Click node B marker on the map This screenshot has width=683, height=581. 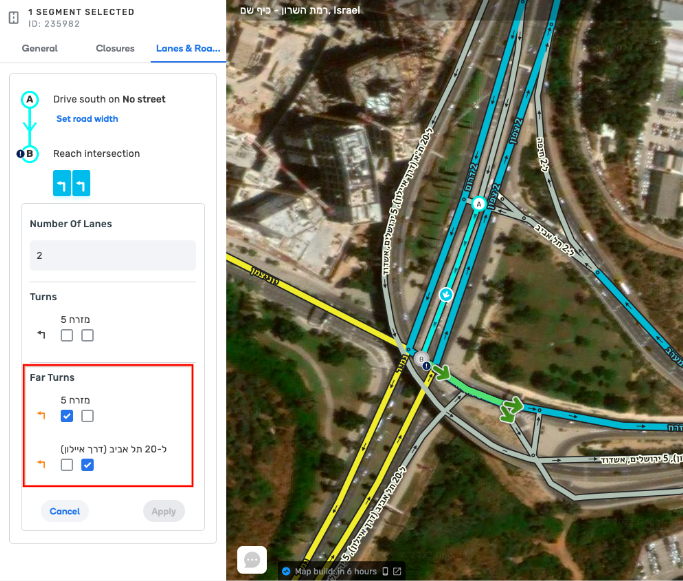[x=421, y=359]
